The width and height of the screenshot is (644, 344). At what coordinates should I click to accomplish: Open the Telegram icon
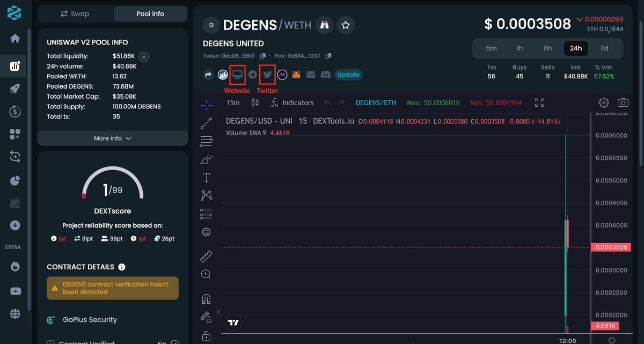[x=252, y=75]
